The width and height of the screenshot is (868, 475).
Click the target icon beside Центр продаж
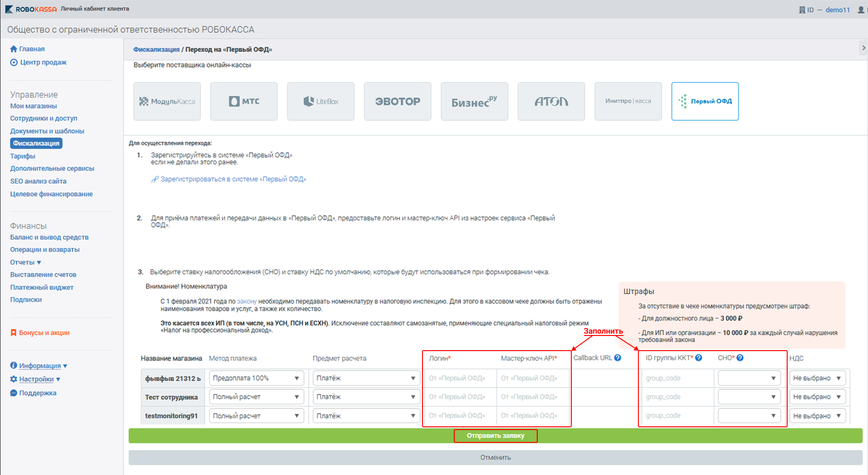[14, 62]
